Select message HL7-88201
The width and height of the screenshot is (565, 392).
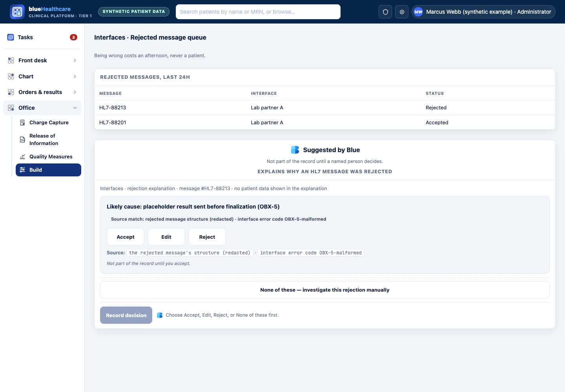click(113, 123)
